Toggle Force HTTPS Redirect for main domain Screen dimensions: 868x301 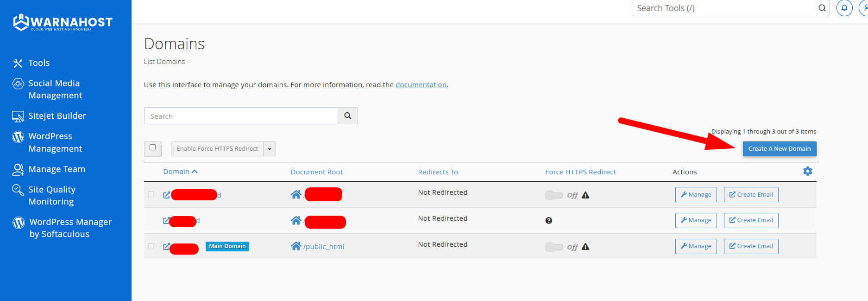tap(554, 247)
